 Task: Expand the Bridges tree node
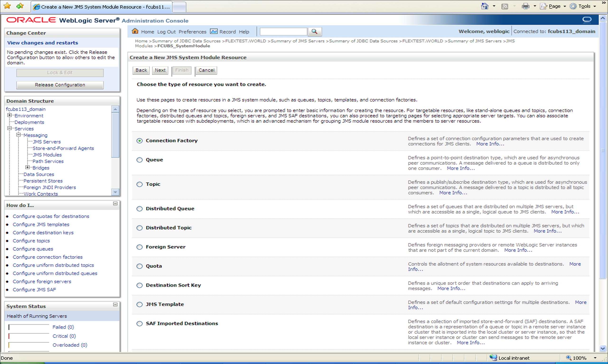click(x=28, y=168)
